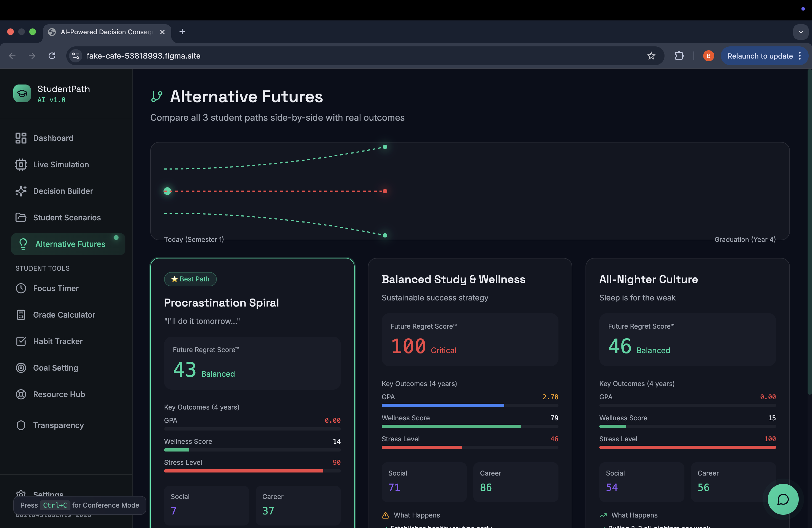
Task: Click the Grade Calculator icon
Action: pos(21,315)
